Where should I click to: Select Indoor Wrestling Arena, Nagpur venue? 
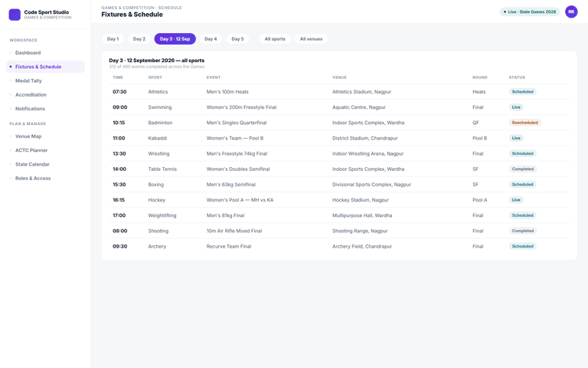[x=367, y=153]
